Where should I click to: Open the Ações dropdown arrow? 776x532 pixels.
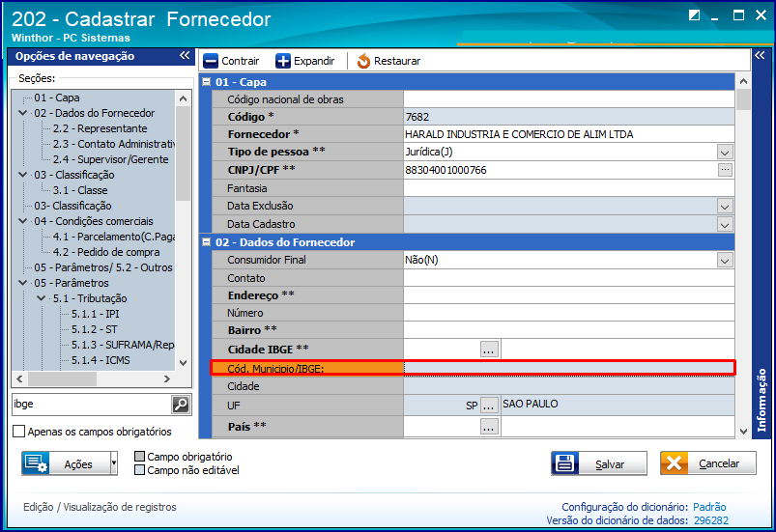114,463
